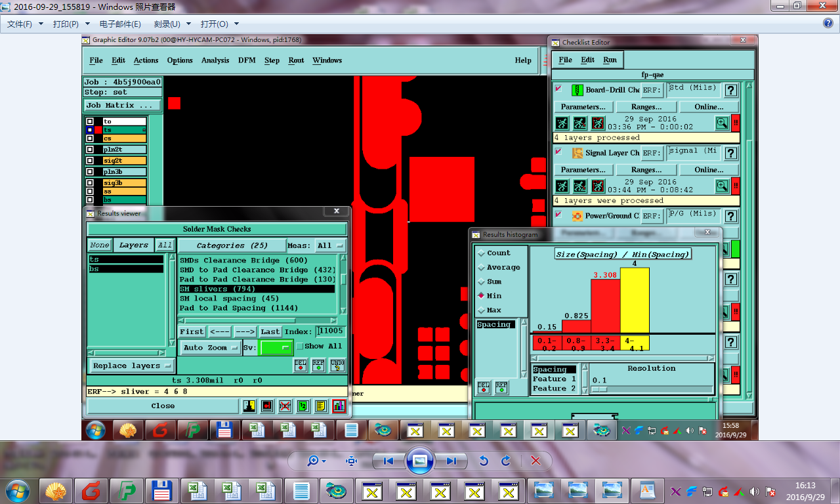Click Close in Results viewer
Screen dimensions: 840x504
pyautogui.click(x=163, y=406)
